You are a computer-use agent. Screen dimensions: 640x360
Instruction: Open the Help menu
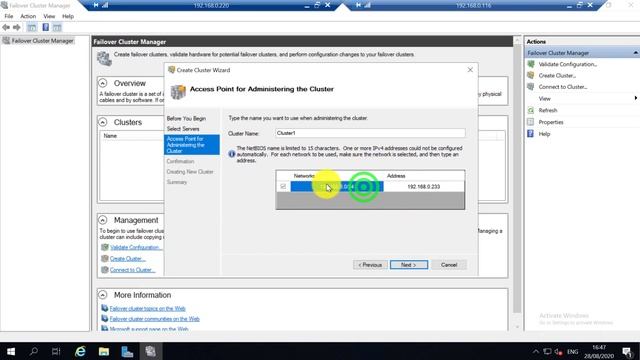[68, 16]
